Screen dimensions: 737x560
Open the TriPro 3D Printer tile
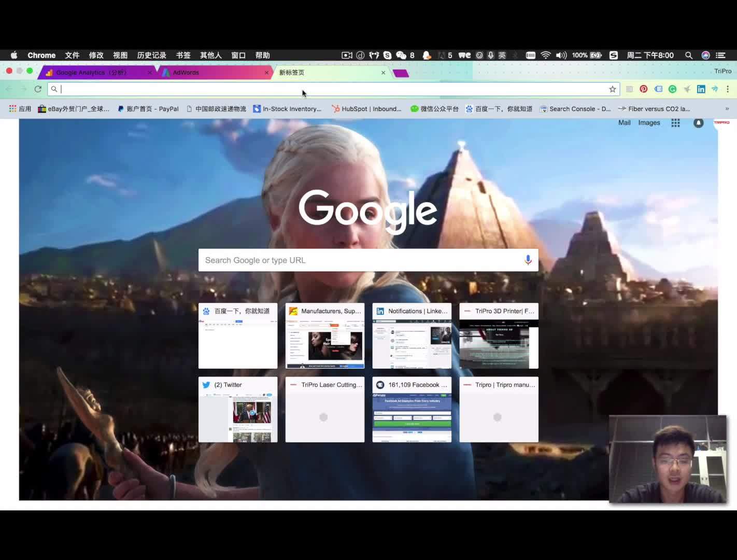pos(499,336)
